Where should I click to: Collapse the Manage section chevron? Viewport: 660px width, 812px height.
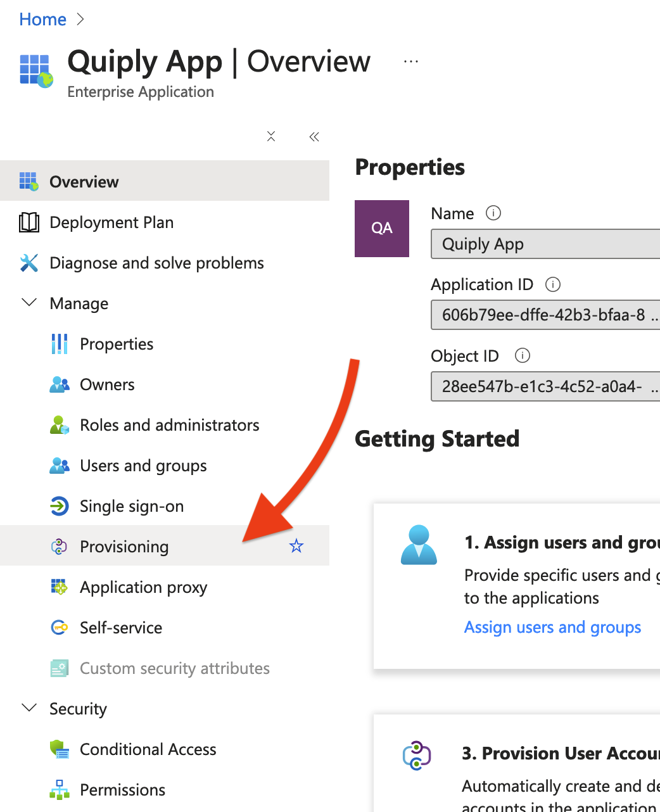(29, 303)
